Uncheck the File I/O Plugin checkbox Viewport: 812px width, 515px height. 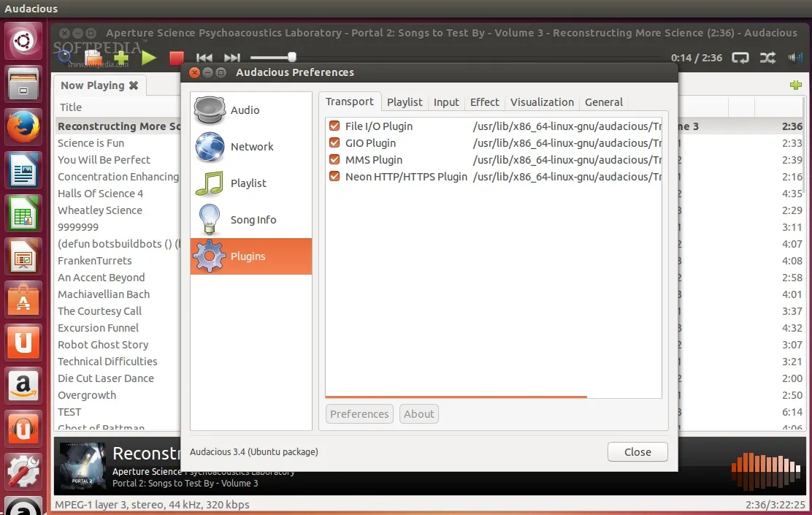(x=334, y=126)
